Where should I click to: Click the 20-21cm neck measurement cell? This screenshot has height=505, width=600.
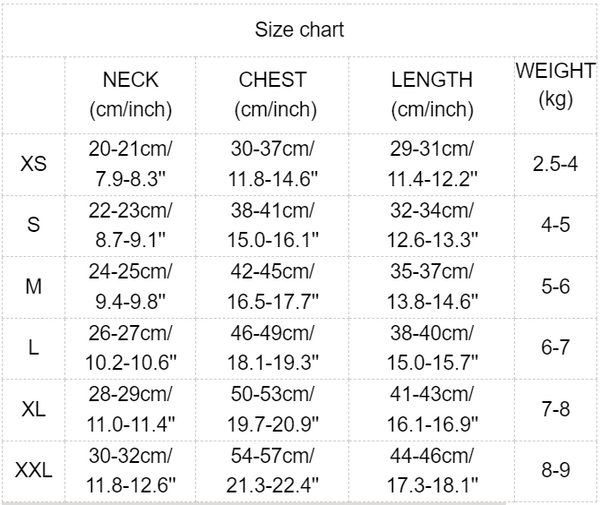[131, 163]
